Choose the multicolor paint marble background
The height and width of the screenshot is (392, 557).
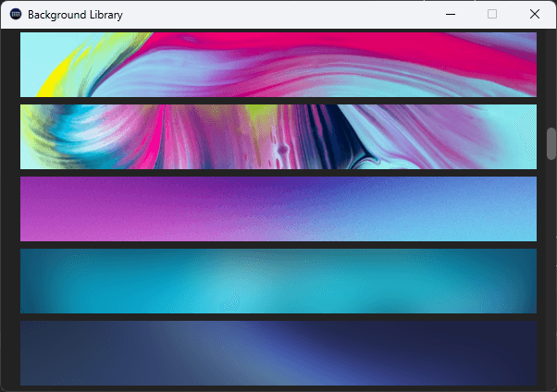(x=278, y=137)
